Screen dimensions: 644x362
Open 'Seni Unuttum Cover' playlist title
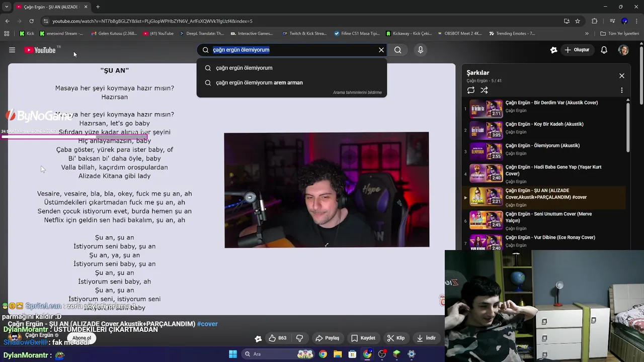pyautogui.click(x=548, y=217)
